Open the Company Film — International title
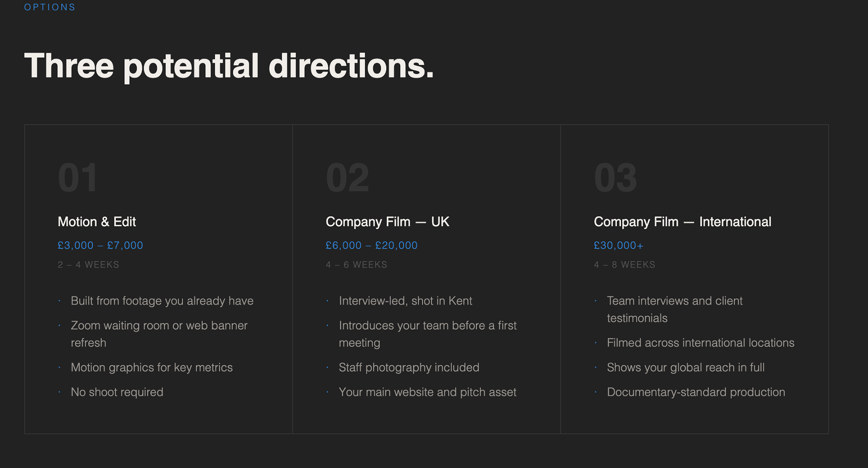The image size is (868, 468). coord(682,222)
